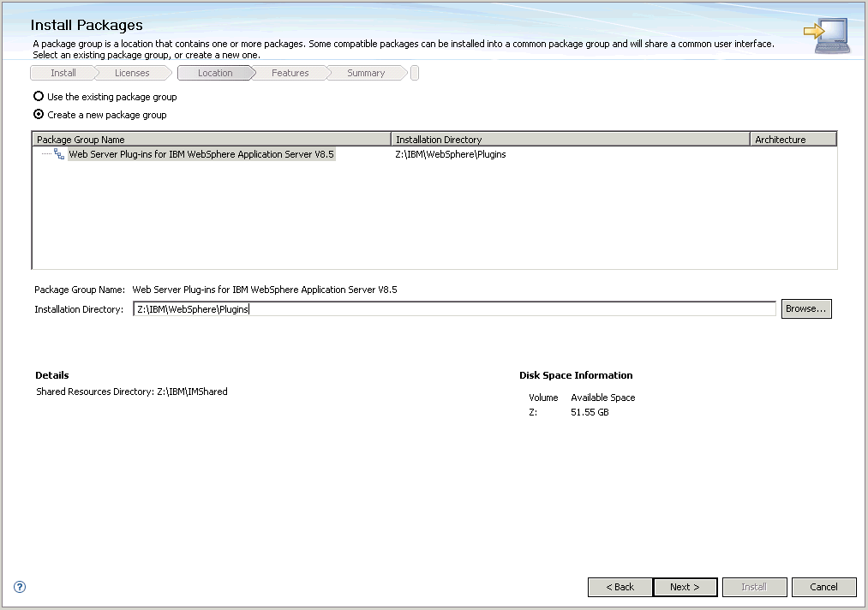Go to the Install wizard step
This screenshot has width=868, height=610.
(x=63, y=73)
